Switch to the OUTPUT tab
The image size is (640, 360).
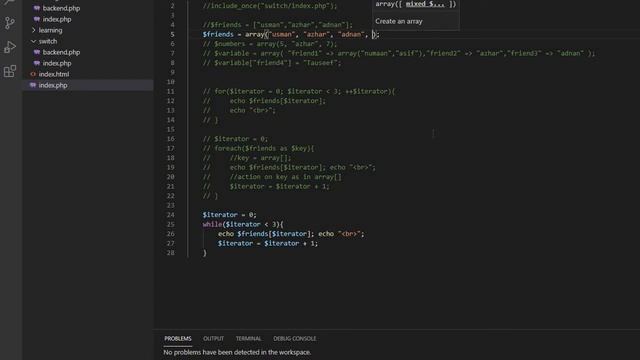coord(213,338)
